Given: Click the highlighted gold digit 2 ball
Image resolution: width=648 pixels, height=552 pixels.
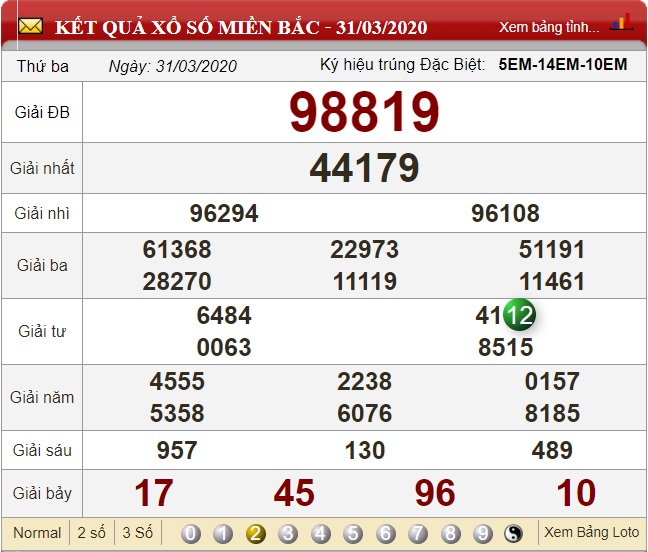Looking at the screenshot, I should pos(256,533).
